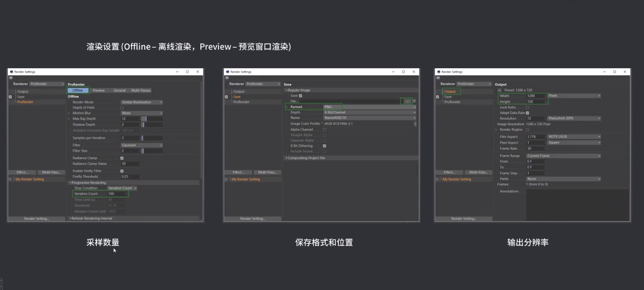
Task: Switch to the General tab
Action: (120, 90)
